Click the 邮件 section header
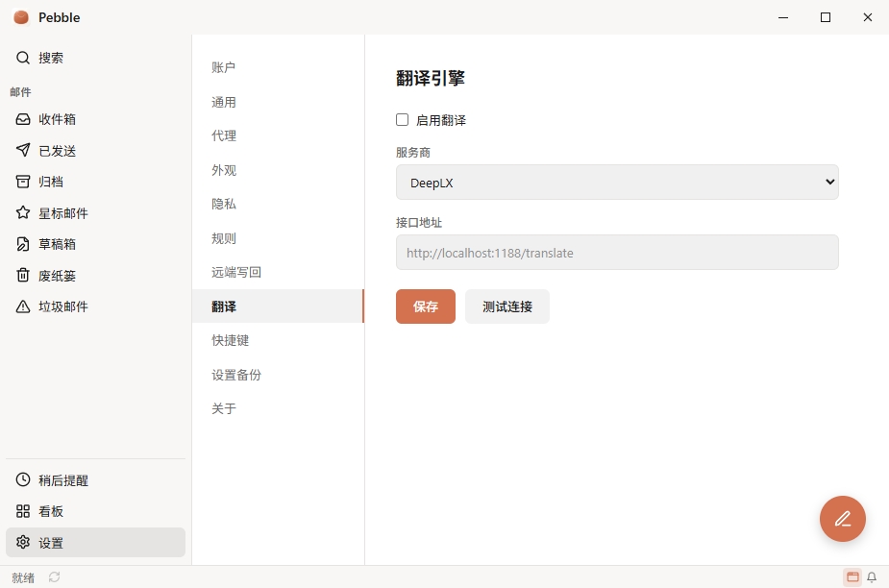This screenshot has height=588, width=889. click(x=20, y=92)
